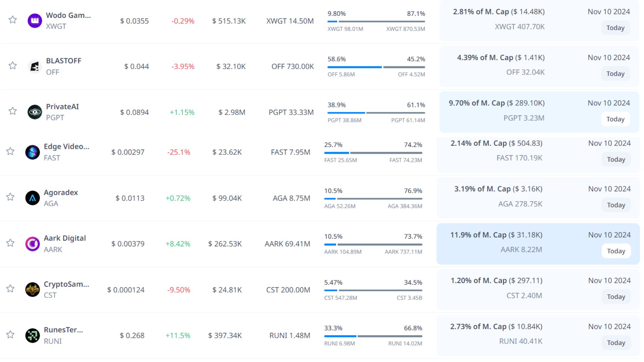This screenshot has width=644, height=362.
Task: Click the RunesTerminal RUNI logo
Action: coord(33,335)
